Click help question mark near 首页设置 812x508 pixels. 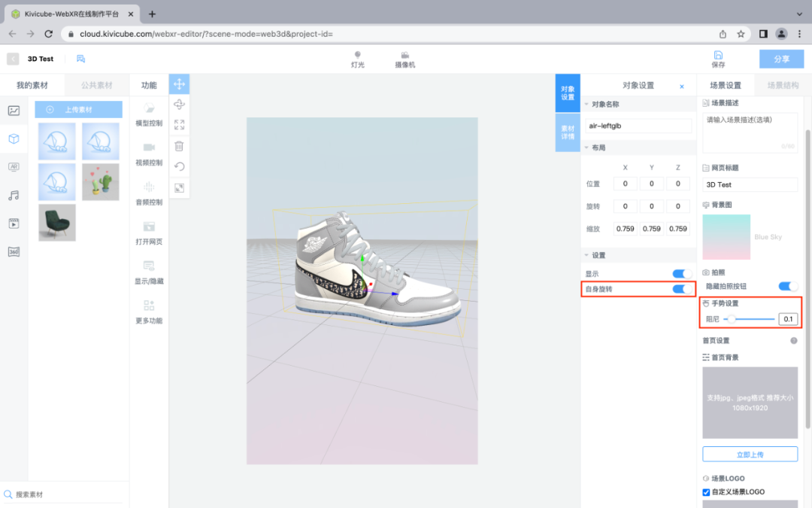[x=793, y=341]
